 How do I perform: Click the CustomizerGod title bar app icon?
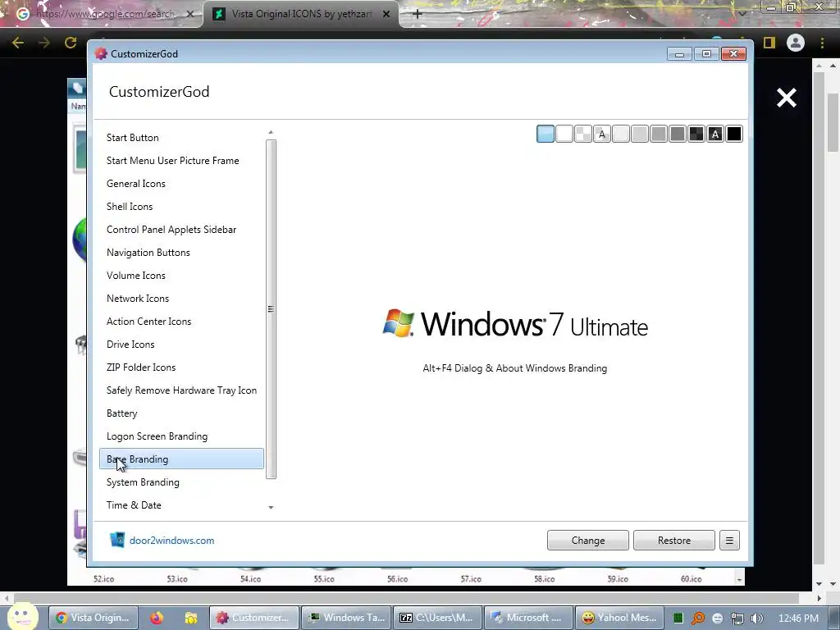point(101,53)
